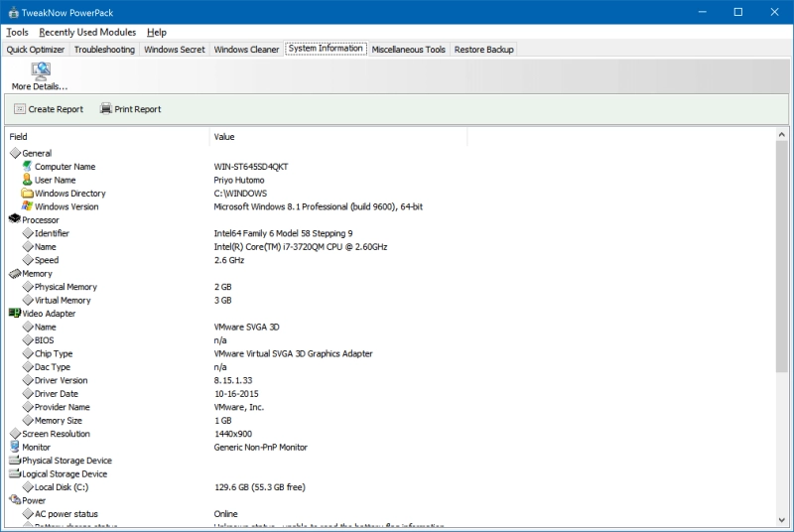Click the Create Report button label

tap(56, 109)
